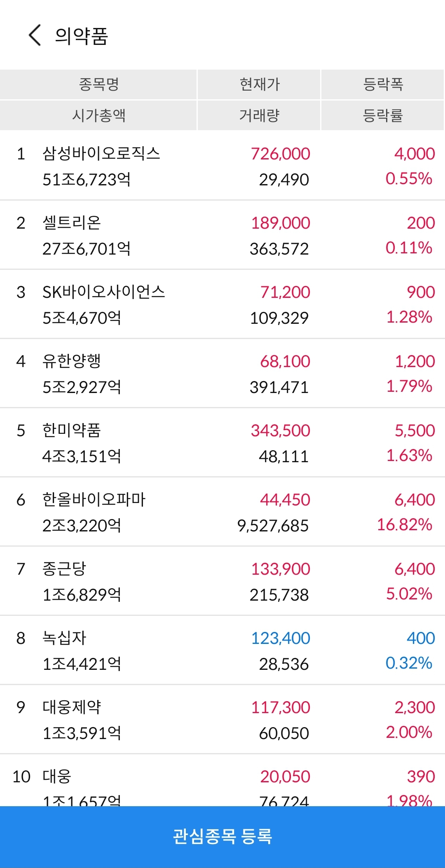
Task: Tap 한올바이오파마 16.82% change rate
Action: point(405,524)
